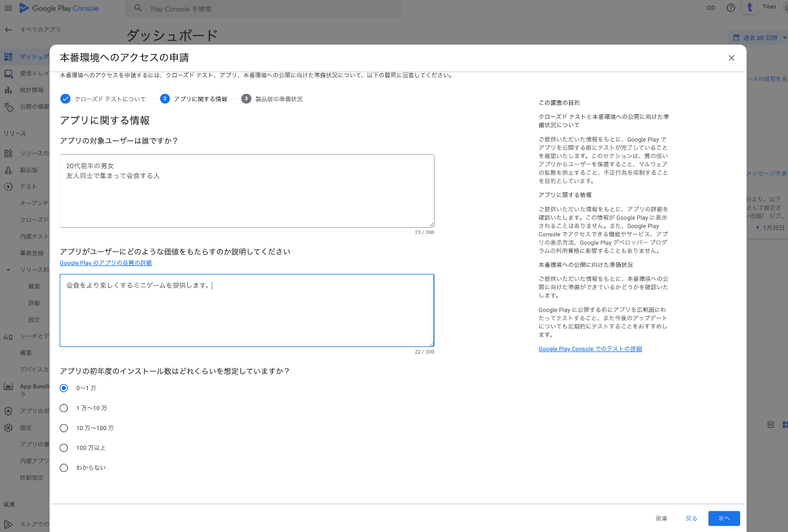
Task: Open 事前登録 in the sidebar
Action: pos(32,253)
